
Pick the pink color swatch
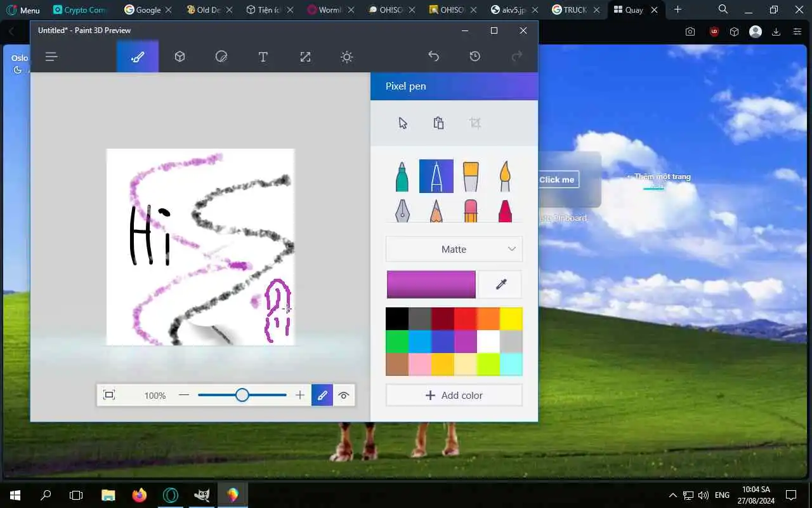(x=420, y=364)
